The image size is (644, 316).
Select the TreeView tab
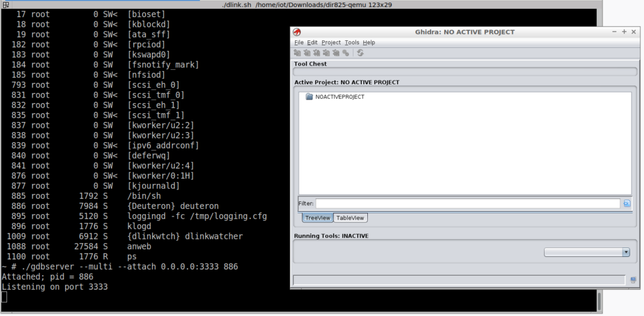click(317, 218)
